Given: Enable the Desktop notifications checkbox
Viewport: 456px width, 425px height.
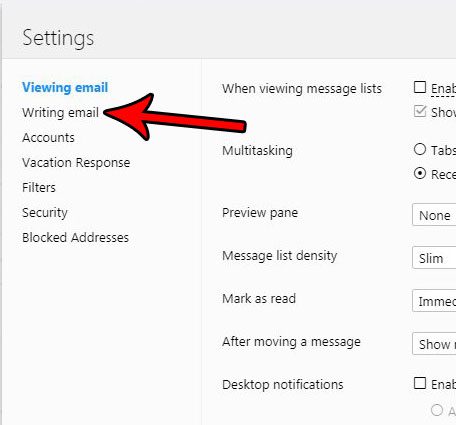Looking at the screenshot, I should tap(420, 383).
